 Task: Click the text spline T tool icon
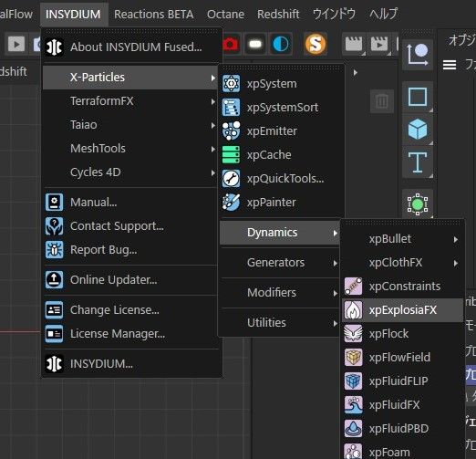coord(418,162)
